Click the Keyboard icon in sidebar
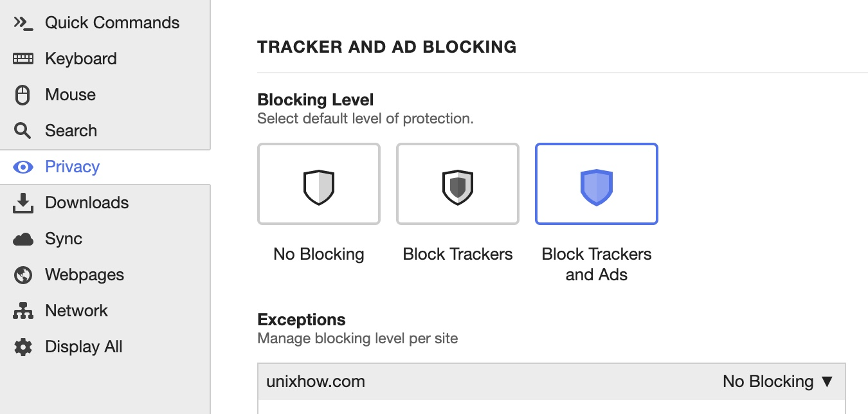Viewport: 868px width, 414px height. pos(23,59)
